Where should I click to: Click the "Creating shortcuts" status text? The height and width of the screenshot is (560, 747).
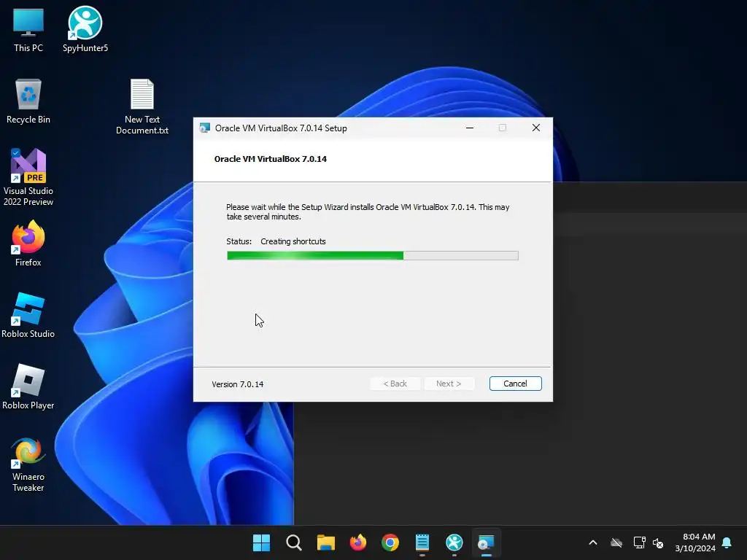click(x=293, y=241)
